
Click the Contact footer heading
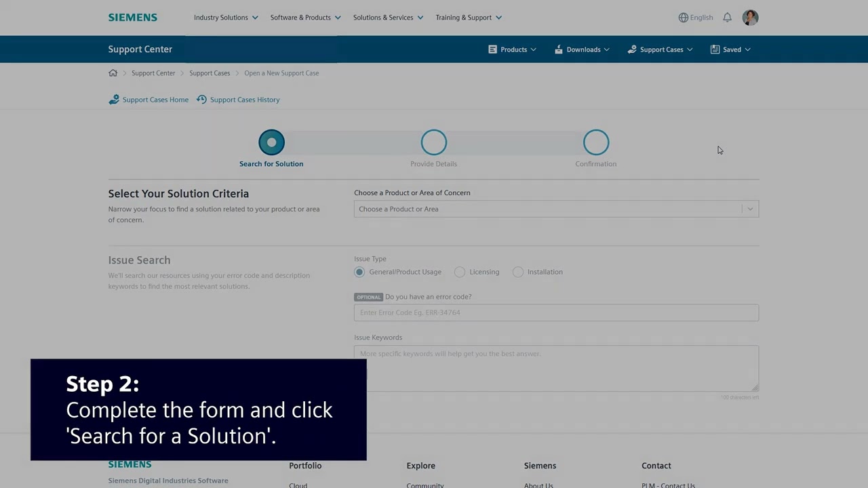pyautogui.click(x=656, y=466)
